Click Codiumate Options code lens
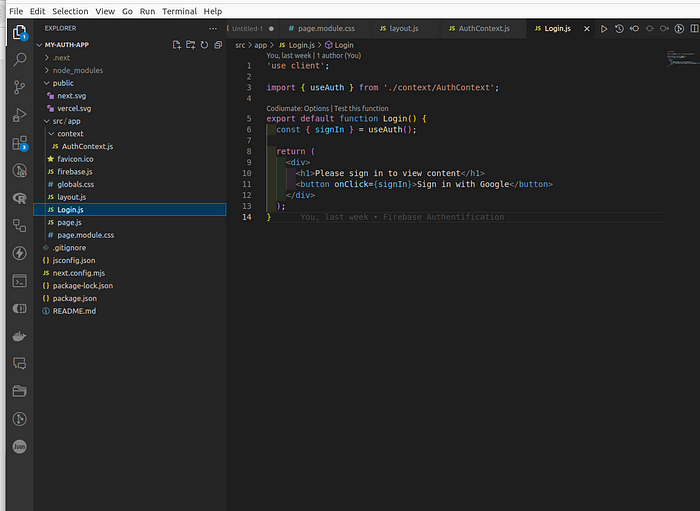Image resolution: width=700 pixels, height=511 pixels. point(297,108)
